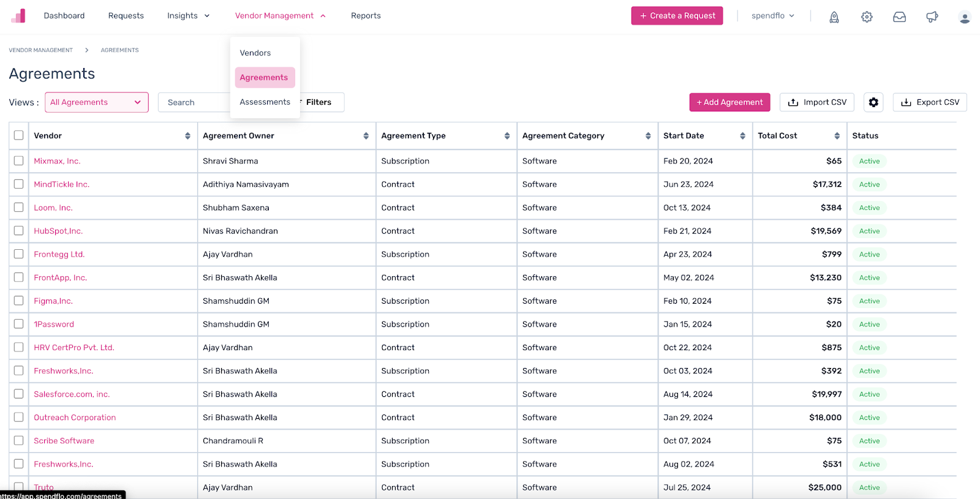Image resolution: width=980 pixels, height=499 pixels.
Task: Select Agreements in the dropdown menu
Action: point(265,78)
